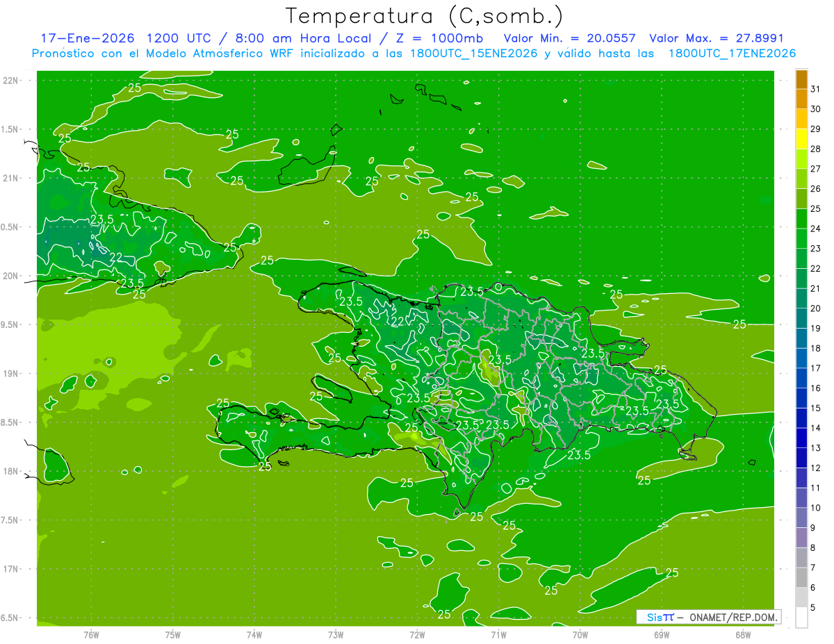Select 'Valor Min. = 20.0557' text
Viewport: 834px width, 644px height.
pyautogui.click(x=569, y=38)
